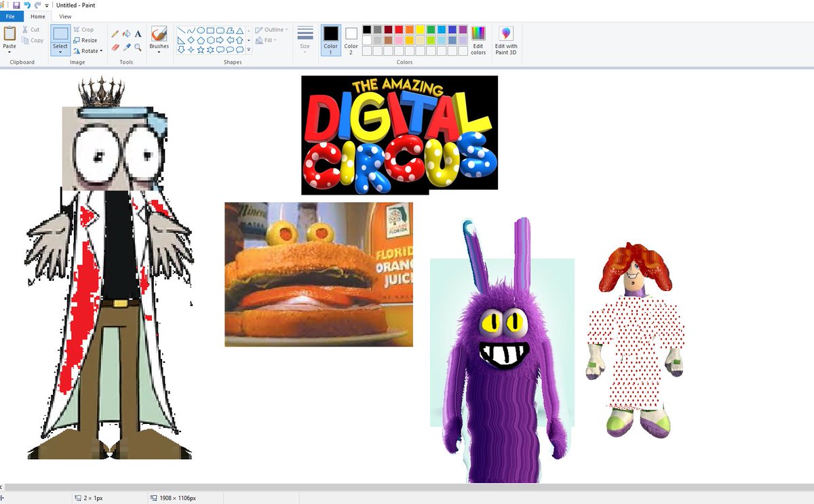
Task: Click the Cut button
Action: coord(31,30)
